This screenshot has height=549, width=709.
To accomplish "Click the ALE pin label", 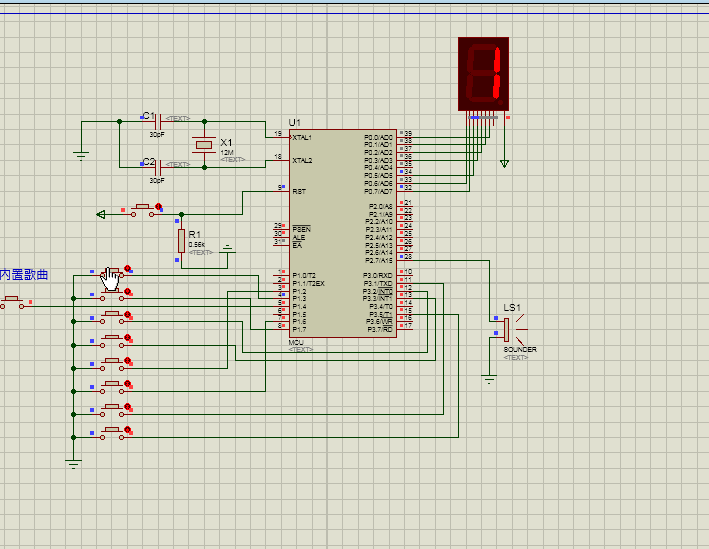I will (x=299, y=237).
